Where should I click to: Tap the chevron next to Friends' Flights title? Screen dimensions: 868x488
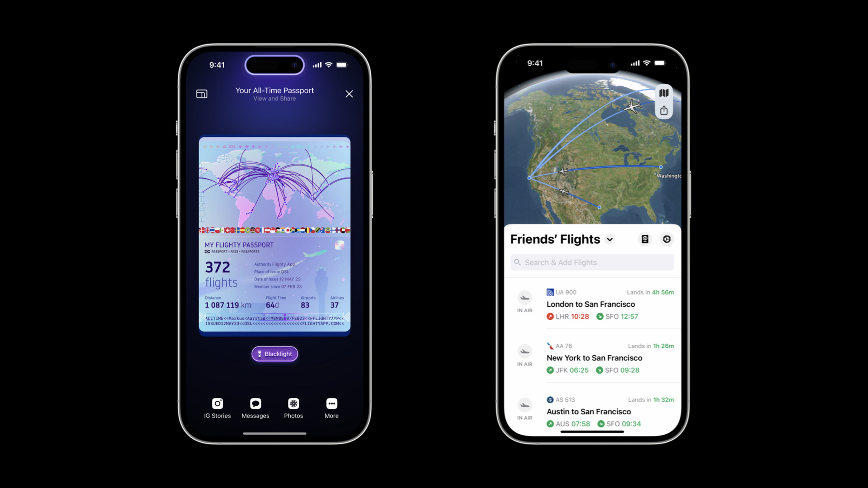[x=610, y=239]
